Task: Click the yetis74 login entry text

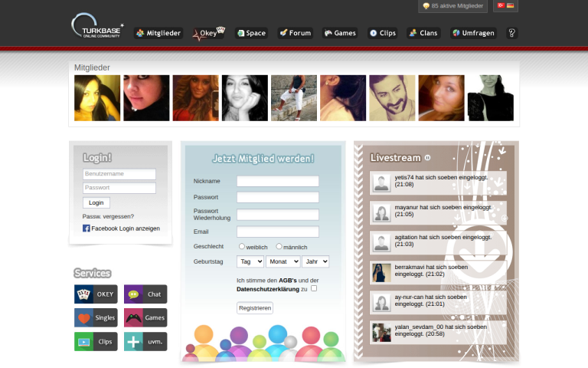Action: [441, 181]
